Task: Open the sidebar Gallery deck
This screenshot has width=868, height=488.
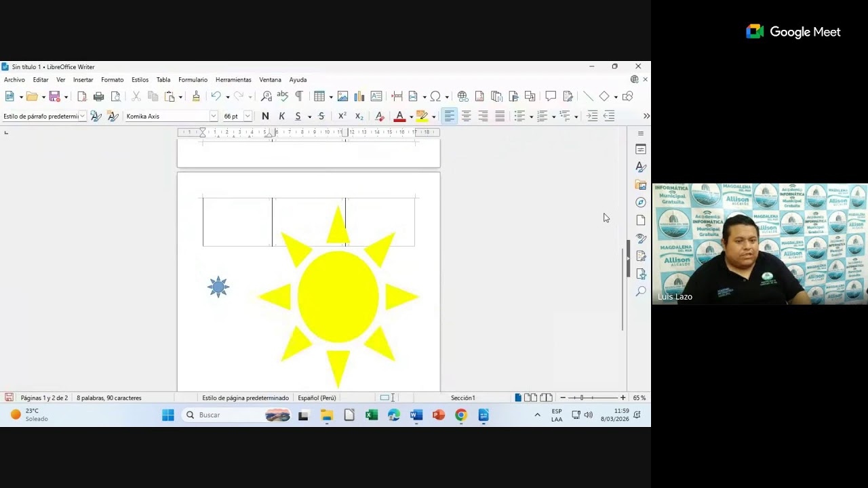Action: click(x=641, y=184)
